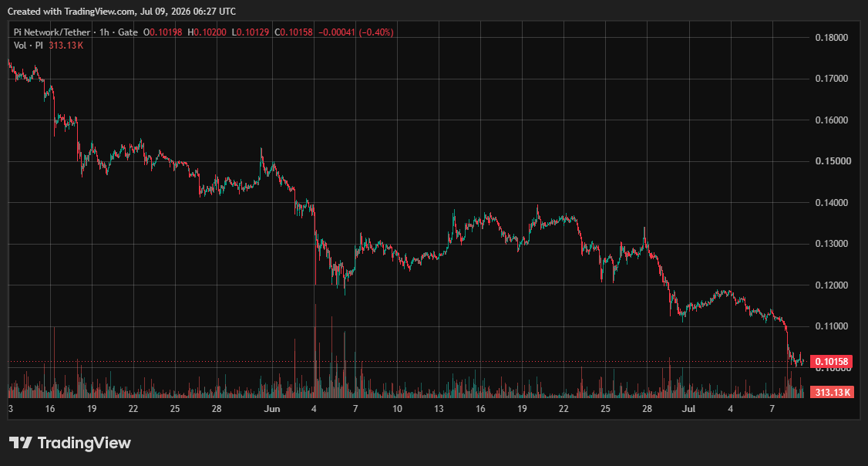Click the 0.12000 price axis label
The width and height of the screenshot is (868, 466).
click(832, 285)
